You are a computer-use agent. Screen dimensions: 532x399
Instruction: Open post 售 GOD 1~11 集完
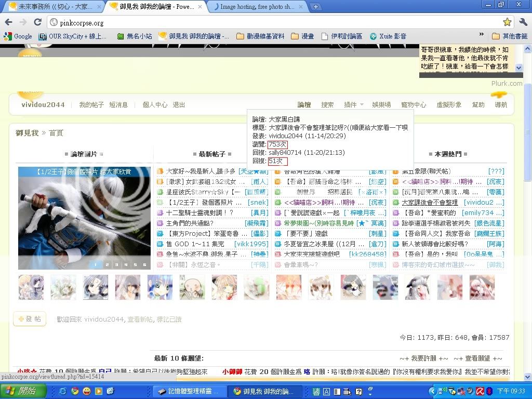pyautogui.click(x=195, y=244)
